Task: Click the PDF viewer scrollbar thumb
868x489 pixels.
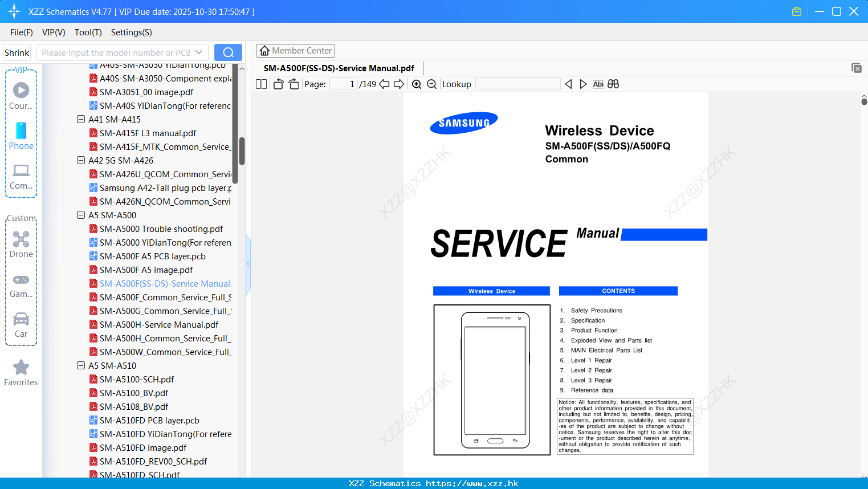Action: tap(864, 102)
